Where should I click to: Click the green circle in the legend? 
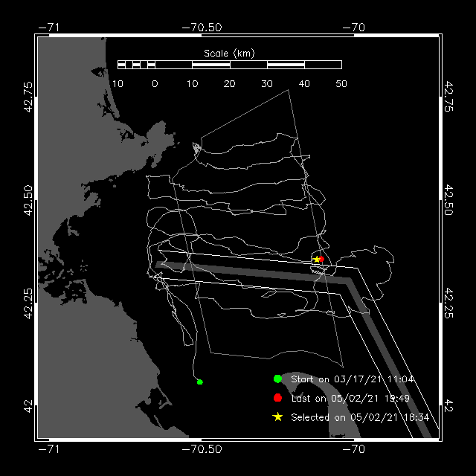277,379
